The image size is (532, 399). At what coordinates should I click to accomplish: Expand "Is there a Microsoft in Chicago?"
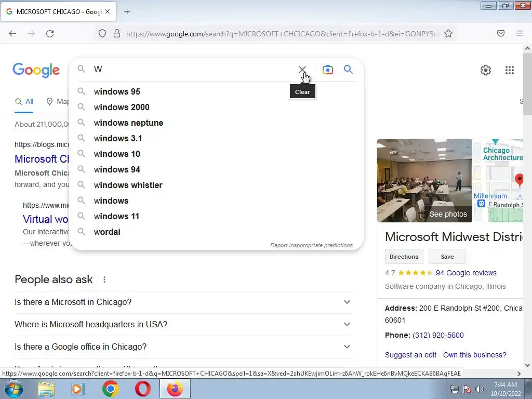(x=183, y=302)
